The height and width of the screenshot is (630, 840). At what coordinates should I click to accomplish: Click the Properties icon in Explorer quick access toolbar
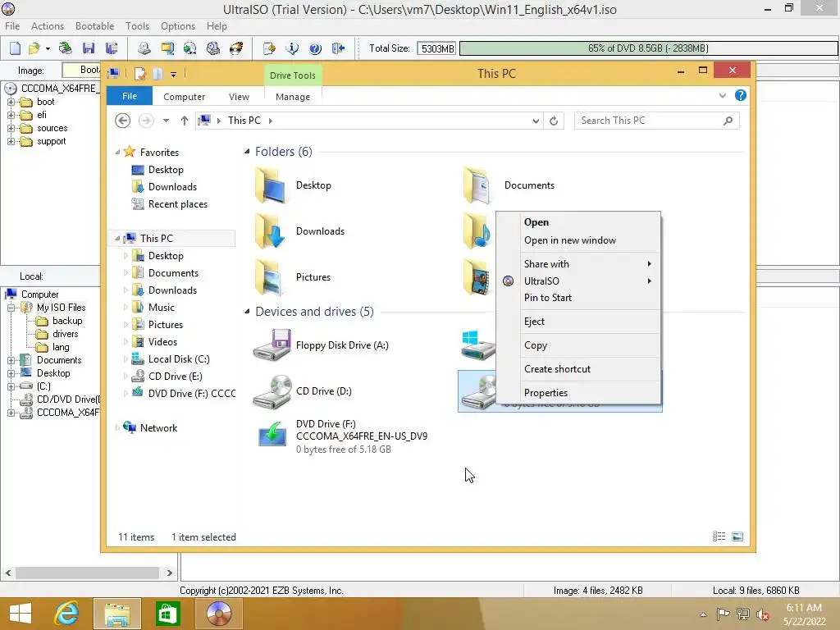click(139, 73)
